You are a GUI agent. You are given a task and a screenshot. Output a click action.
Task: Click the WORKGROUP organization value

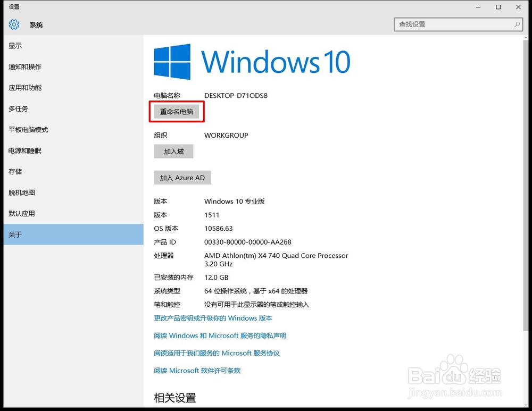pyautogui.click(x=226, y=135)
